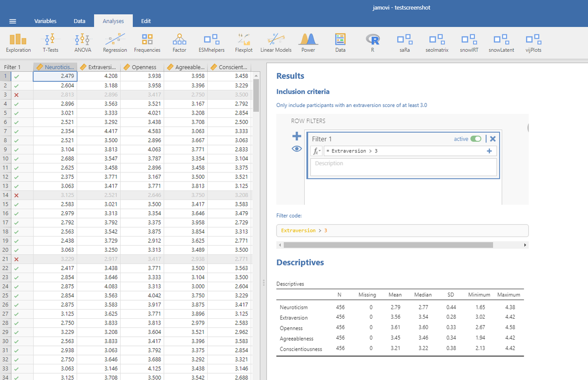Open the vijPlots module
This screenshot has height=380, width=588.
click(x=533, y=43)
